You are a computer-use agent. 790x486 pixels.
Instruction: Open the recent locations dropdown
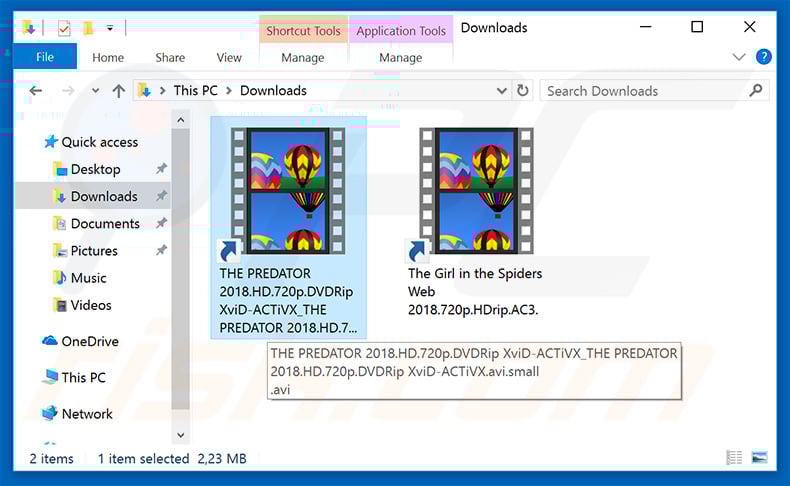(x=95, y=91)
